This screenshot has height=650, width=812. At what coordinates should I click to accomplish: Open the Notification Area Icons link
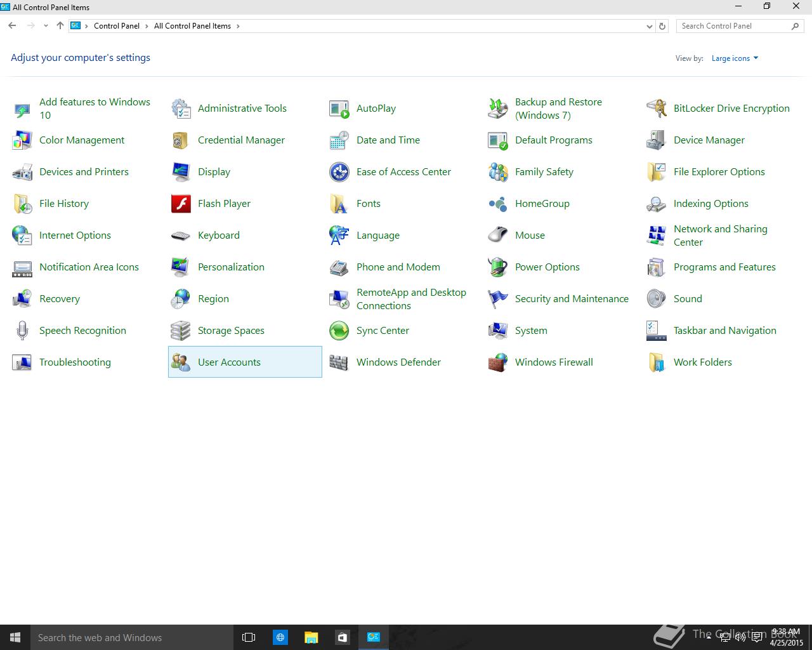[89, 267]
